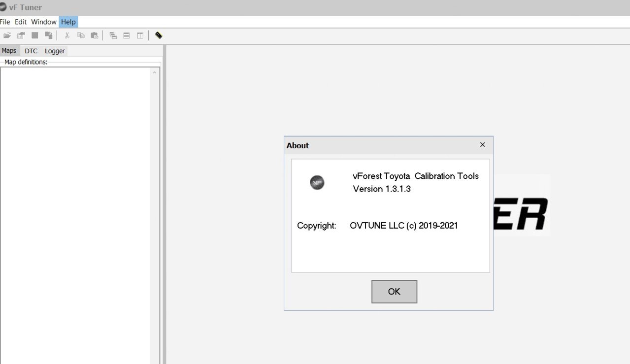Click the 'Copyright:' label

pyautogui.click(x=317, y=226)
